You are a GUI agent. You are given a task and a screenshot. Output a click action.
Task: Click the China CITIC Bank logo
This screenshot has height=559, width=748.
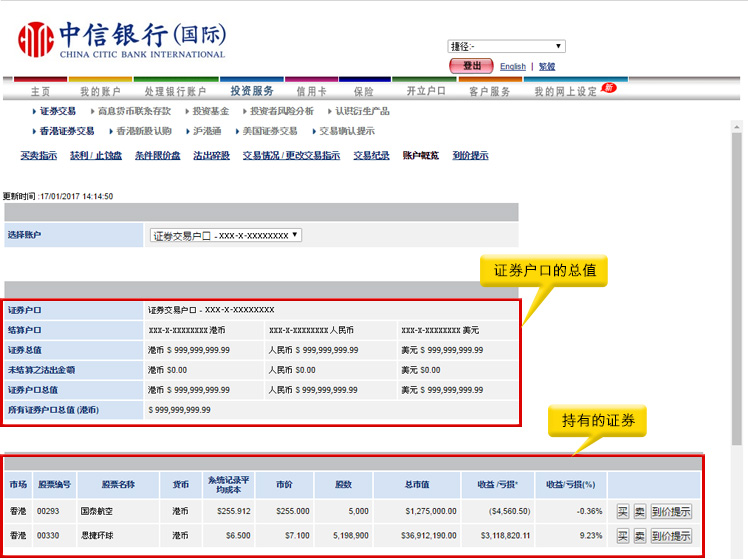[121, 40]
